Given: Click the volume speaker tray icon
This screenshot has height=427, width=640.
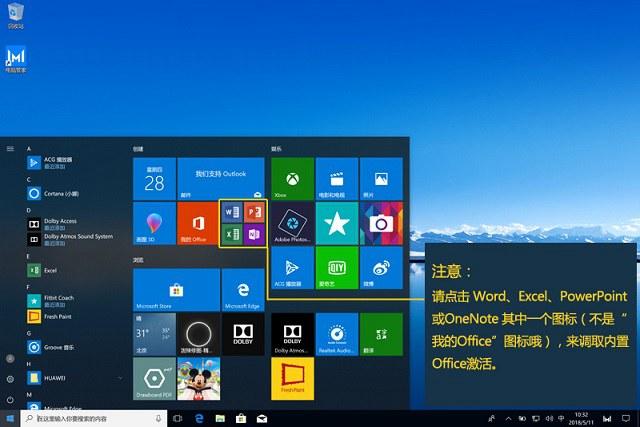Looking at the screenshot, I should [549, 418].
